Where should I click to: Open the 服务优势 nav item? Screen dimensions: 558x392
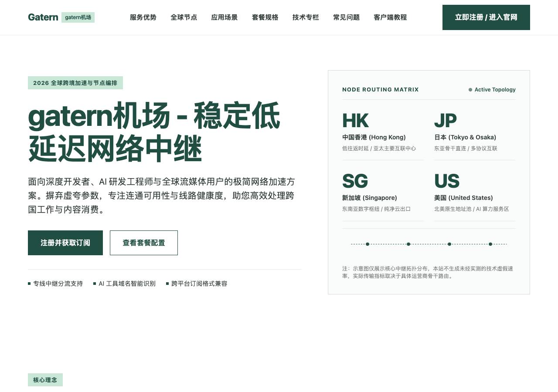coord(143,17)
